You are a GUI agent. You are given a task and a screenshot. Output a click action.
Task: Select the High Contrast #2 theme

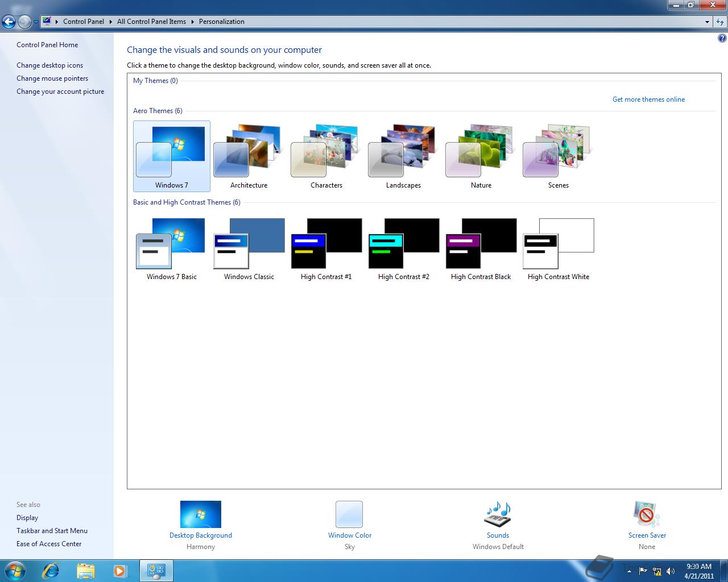point(403,249)
